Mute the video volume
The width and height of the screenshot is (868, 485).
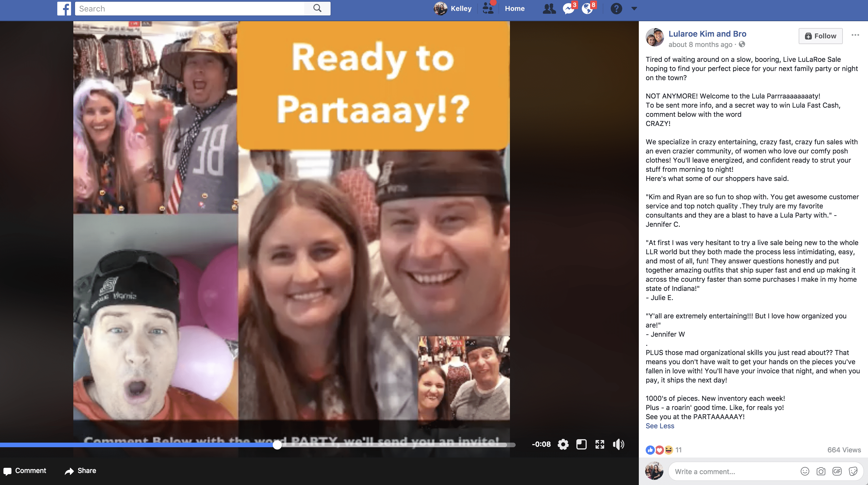click(x=618, y=444)
